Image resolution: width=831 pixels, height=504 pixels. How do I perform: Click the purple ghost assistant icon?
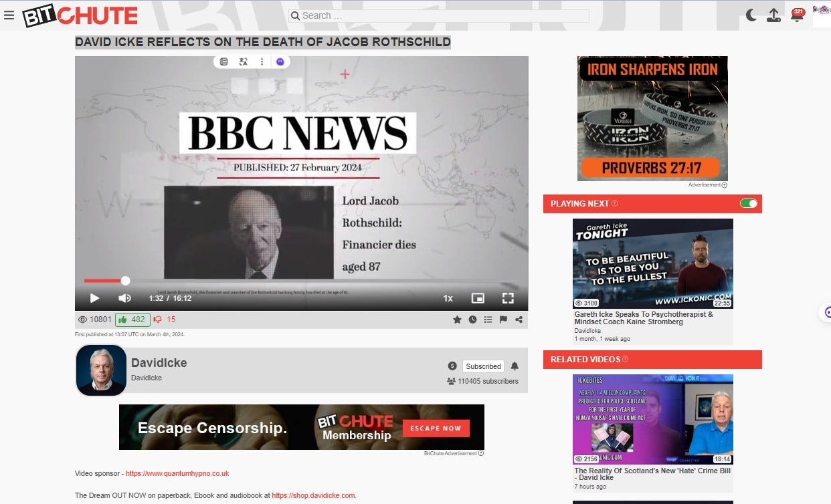pos(280,61)
